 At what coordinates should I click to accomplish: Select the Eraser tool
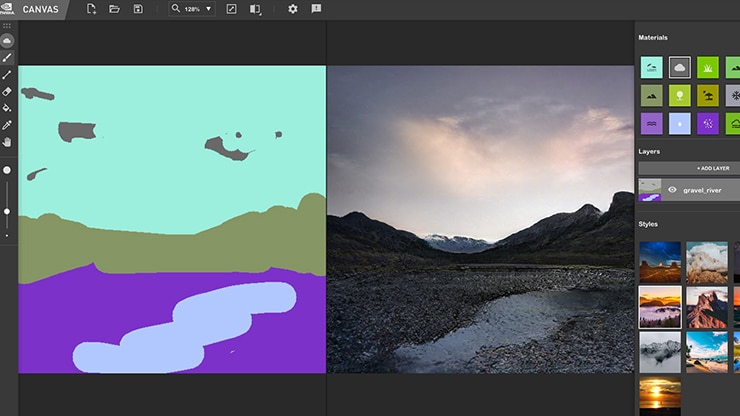point(7,91)
